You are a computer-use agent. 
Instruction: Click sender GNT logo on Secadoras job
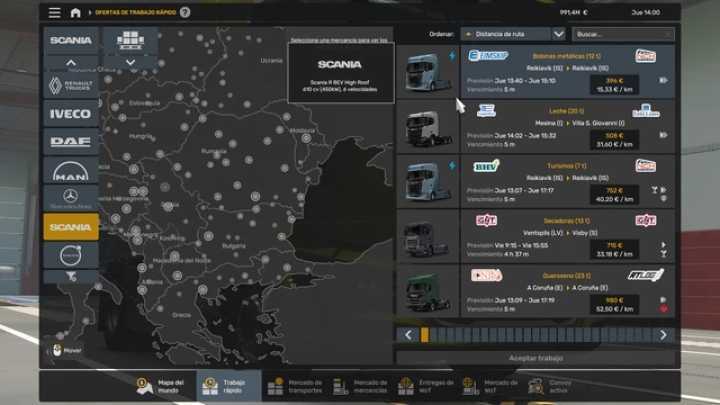[x=486, y=220]
